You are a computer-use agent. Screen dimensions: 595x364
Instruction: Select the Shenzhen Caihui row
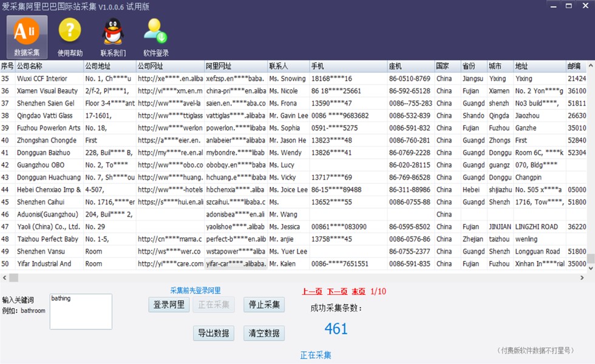click(x=293, y=202)
